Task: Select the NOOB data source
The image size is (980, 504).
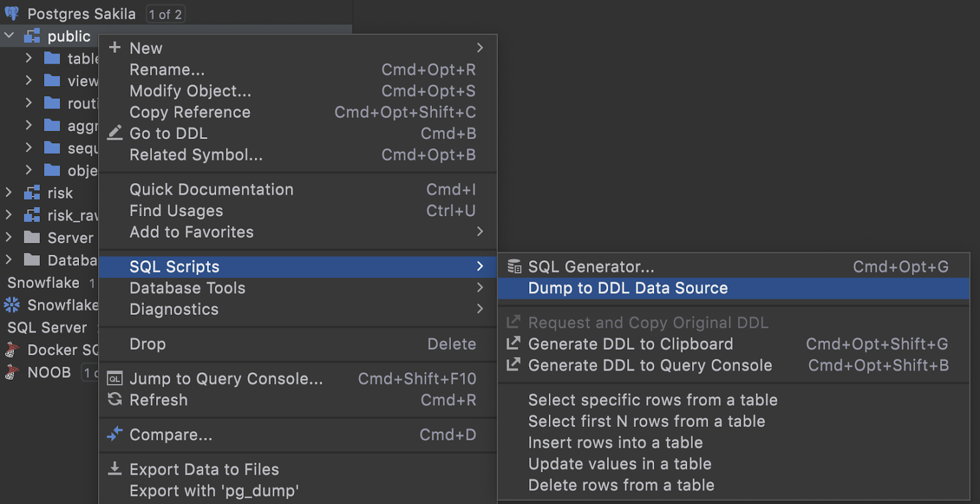Action: (x=49, y=372)
